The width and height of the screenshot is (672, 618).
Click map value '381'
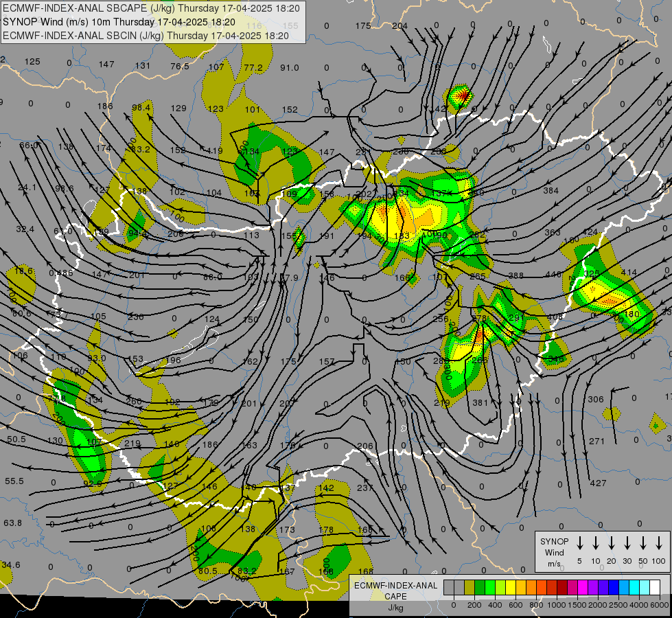480,402
